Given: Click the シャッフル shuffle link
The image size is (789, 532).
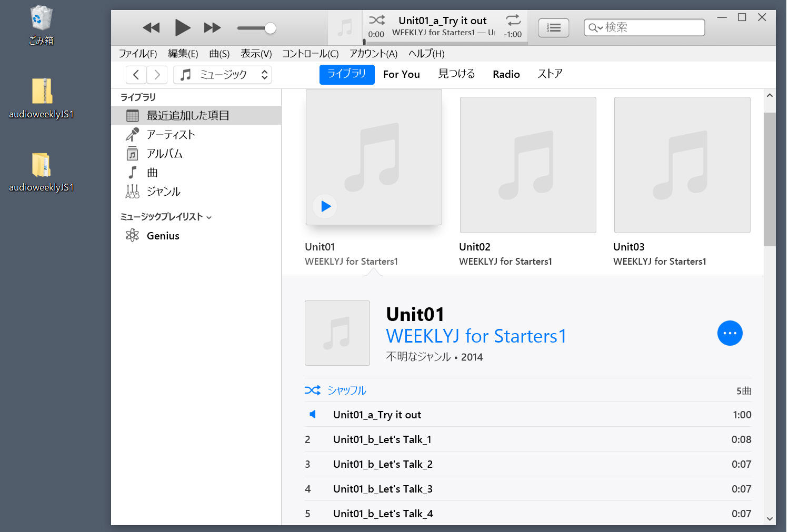Looking at the screenshot, I should tap(335, 390).
